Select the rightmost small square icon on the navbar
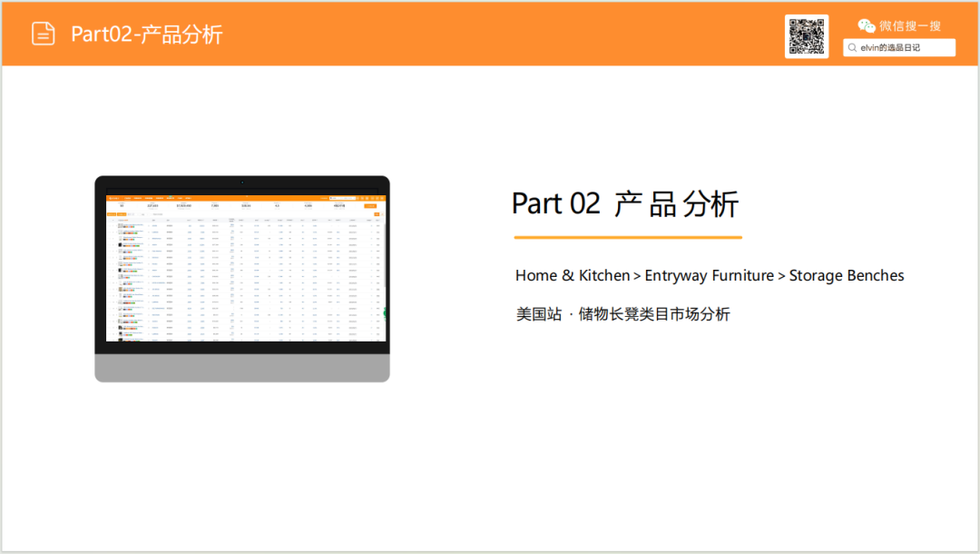The width and height of the screenshot is (980, 554). (x=381, y=198)
